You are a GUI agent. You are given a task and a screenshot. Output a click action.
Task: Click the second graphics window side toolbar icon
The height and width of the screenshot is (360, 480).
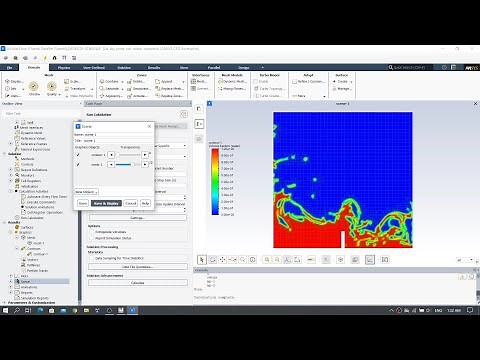coord(199,124)
